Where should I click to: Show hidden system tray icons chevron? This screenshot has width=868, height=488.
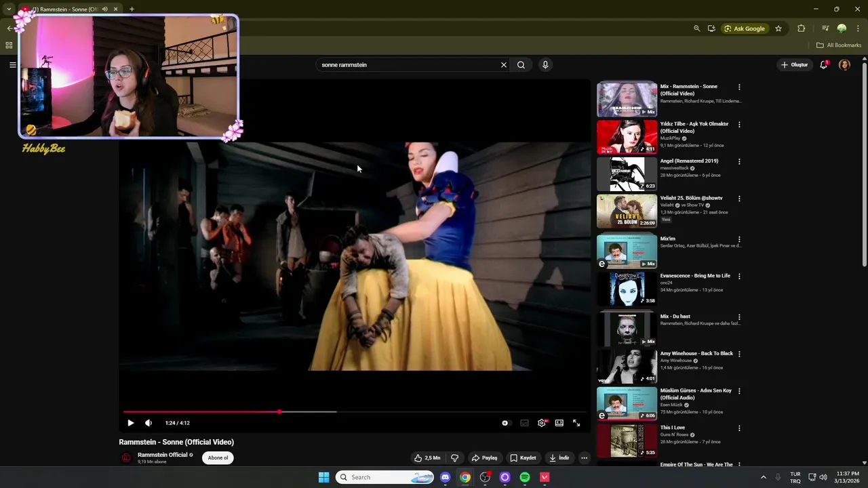click(763, 477)
